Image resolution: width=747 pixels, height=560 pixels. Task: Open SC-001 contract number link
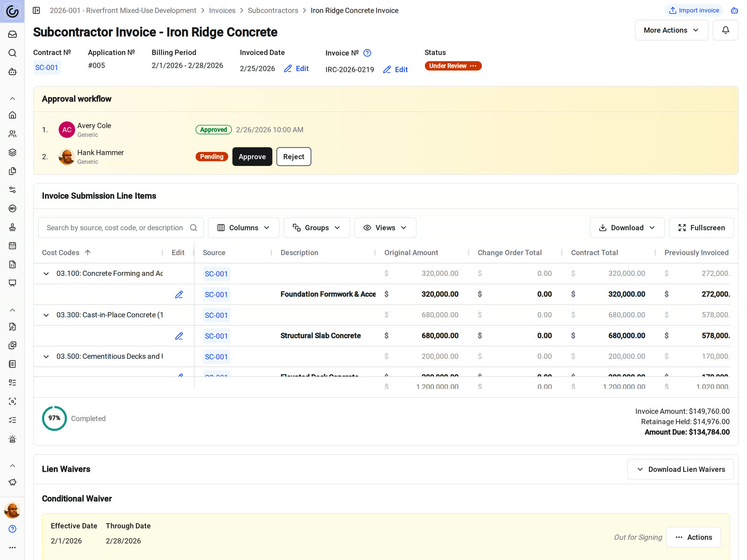coord(47,68)
